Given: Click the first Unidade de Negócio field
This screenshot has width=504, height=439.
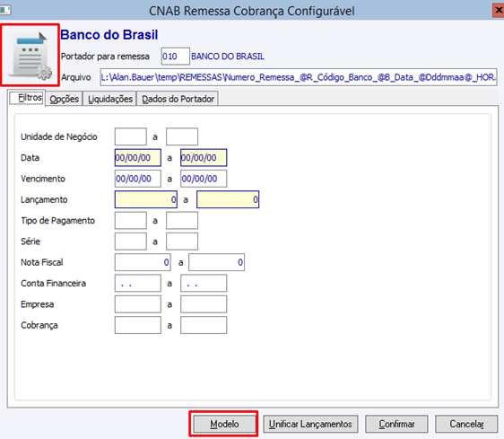Looking at the screenshot, I should click(x=131, y=136).
